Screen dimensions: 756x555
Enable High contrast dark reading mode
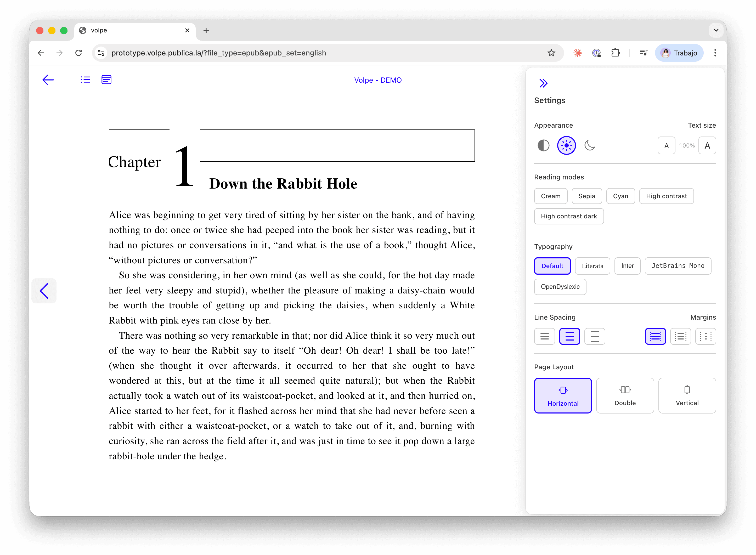coord(569,216)
